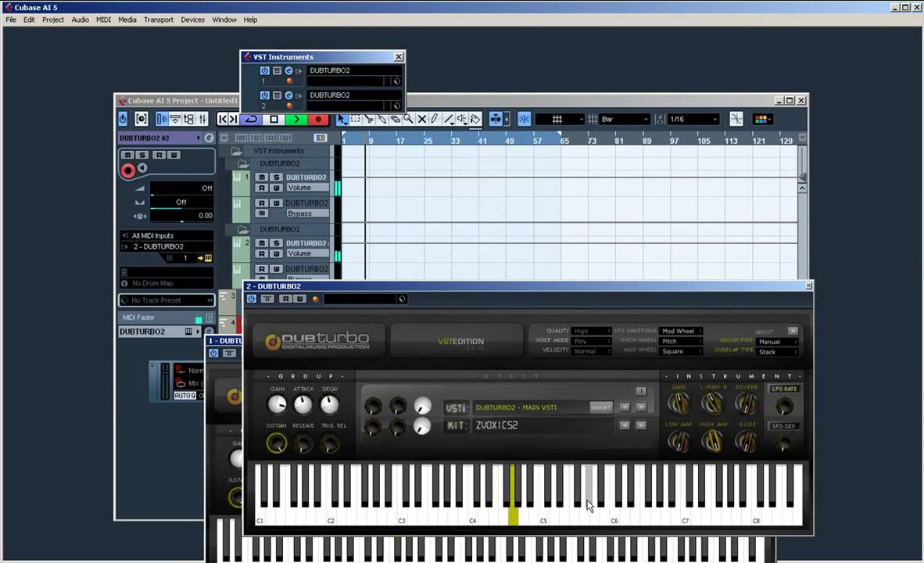Click edit 'e' button for VST slot 2

[x=288, y=95]
